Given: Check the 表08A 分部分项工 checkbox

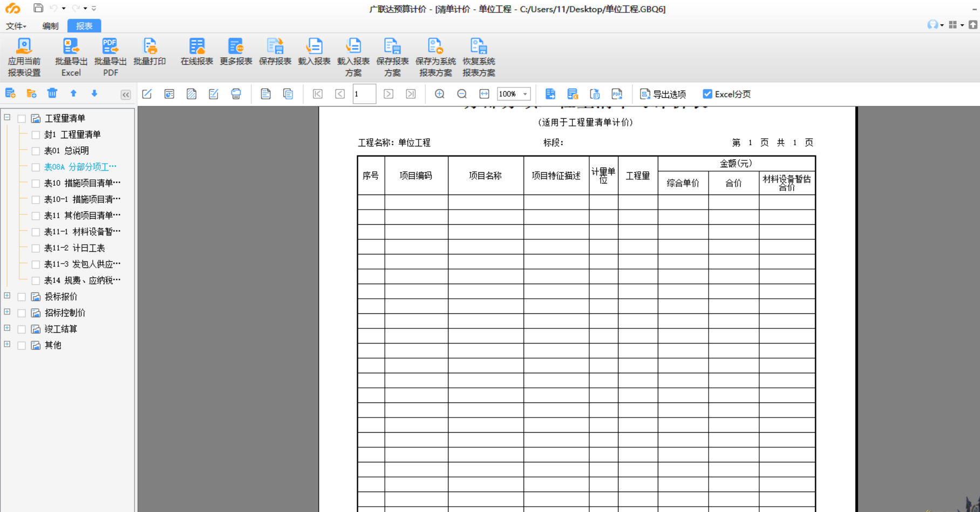Looking at the screenshot, I should pyautogui.click(x=36, y=167).
